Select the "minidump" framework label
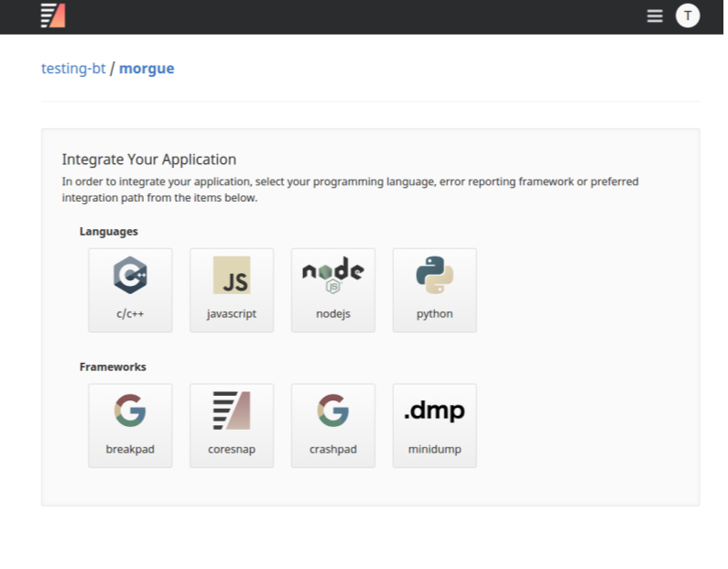 pos(434,450)
